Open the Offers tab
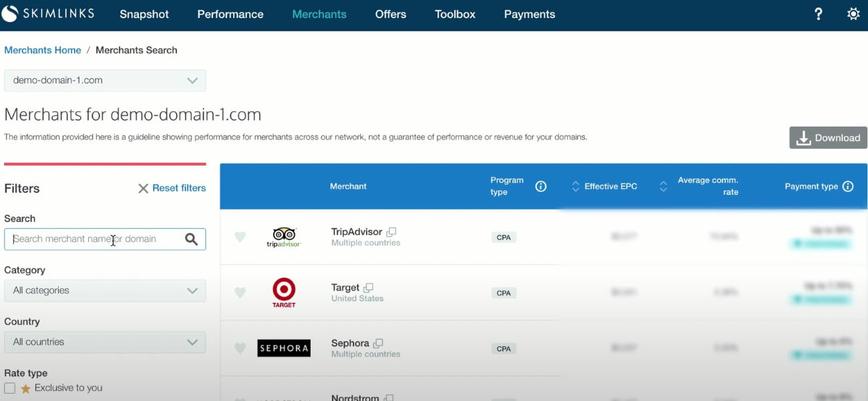Image resolution: width=868 pixels, height=401 pixels. [x=391, y=14]
